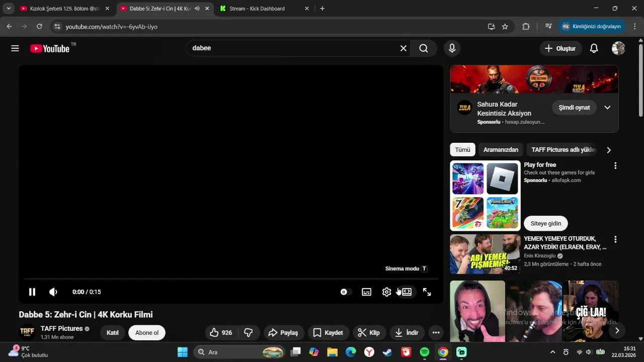Open tab search dropdown in Chrome

[x=9, y=9]
